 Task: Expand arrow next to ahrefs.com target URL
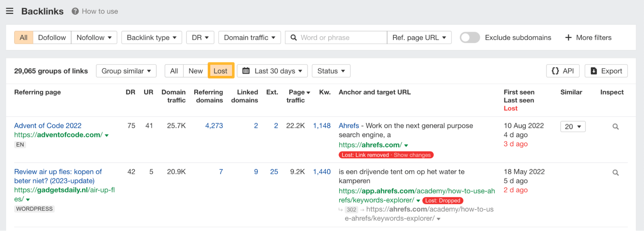[x=406, y=146]
